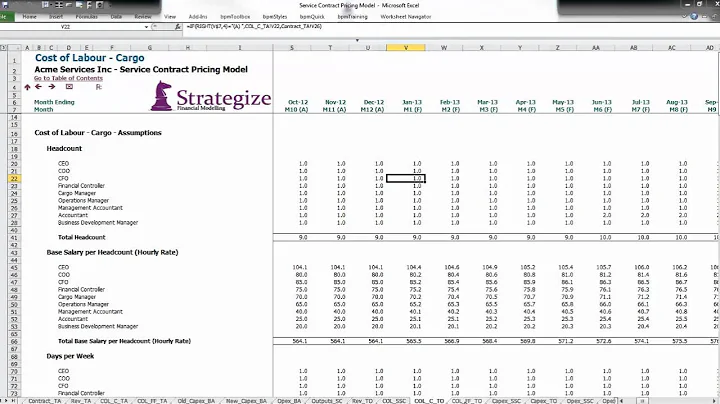Switch to the Contract_TA sheet tab
Screen dimensions: 720x404
click(x=45, y=401)
